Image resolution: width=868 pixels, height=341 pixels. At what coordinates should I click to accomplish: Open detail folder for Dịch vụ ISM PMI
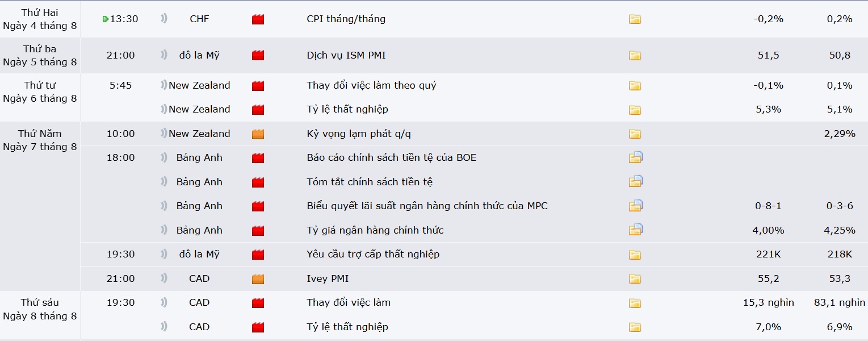(x=635, y=56)
